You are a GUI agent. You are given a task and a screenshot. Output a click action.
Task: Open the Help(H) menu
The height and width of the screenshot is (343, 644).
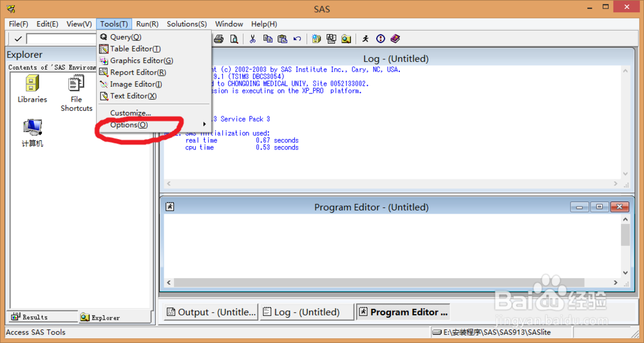[x=264, y=24]
